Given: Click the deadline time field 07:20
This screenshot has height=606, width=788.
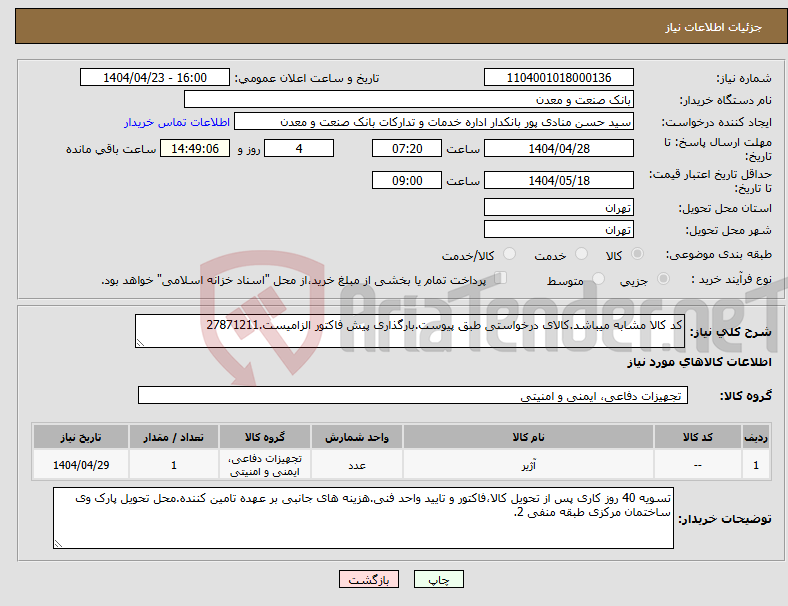Looking at the screenshot, I should pos(407,148).
